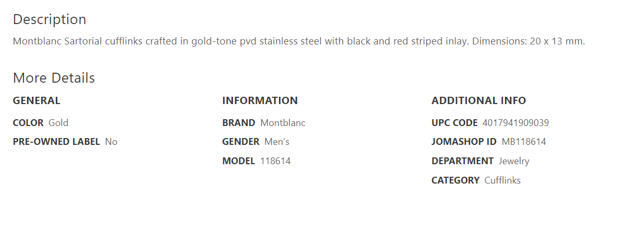Click the Montblanc Sartorial cufflinks description text

point(299,41)
